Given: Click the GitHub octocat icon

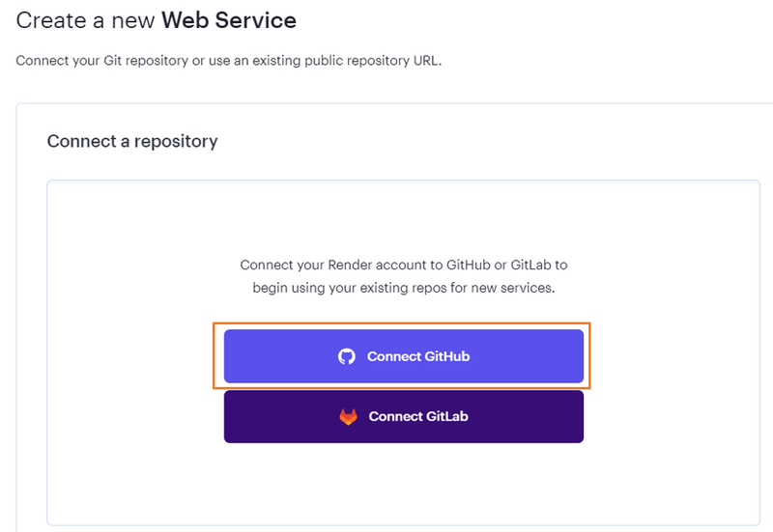Looking at the screenshot, I should point(347,356).
